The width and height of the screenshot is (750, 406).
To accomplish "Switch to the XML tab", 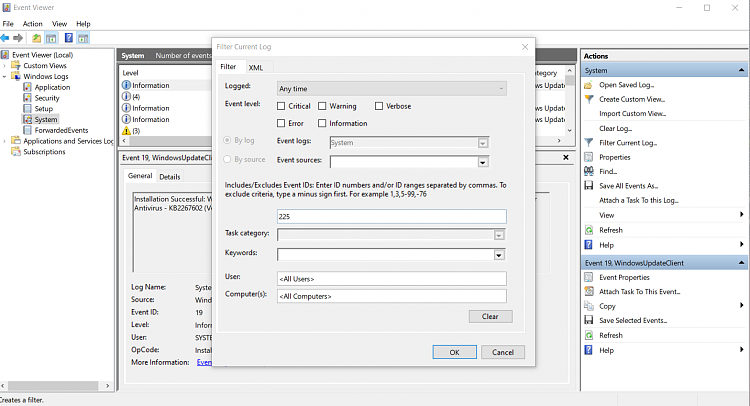I will (x=256, y=68).
